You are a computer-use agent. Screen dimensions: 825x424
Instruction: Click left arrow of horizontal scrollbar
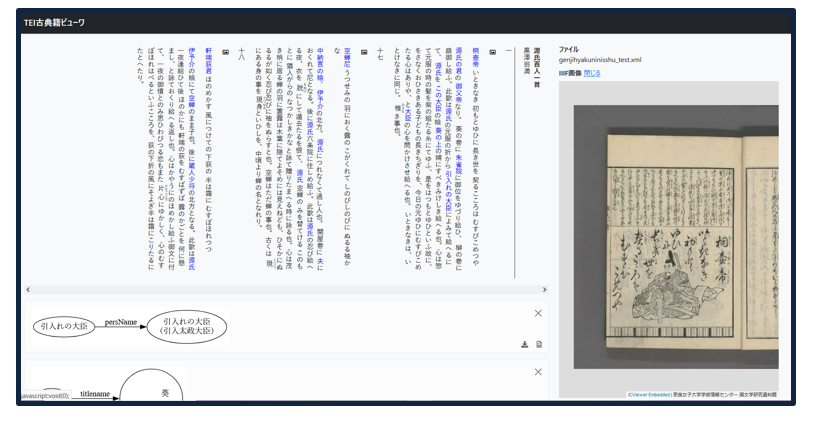(x=28, y=289)
